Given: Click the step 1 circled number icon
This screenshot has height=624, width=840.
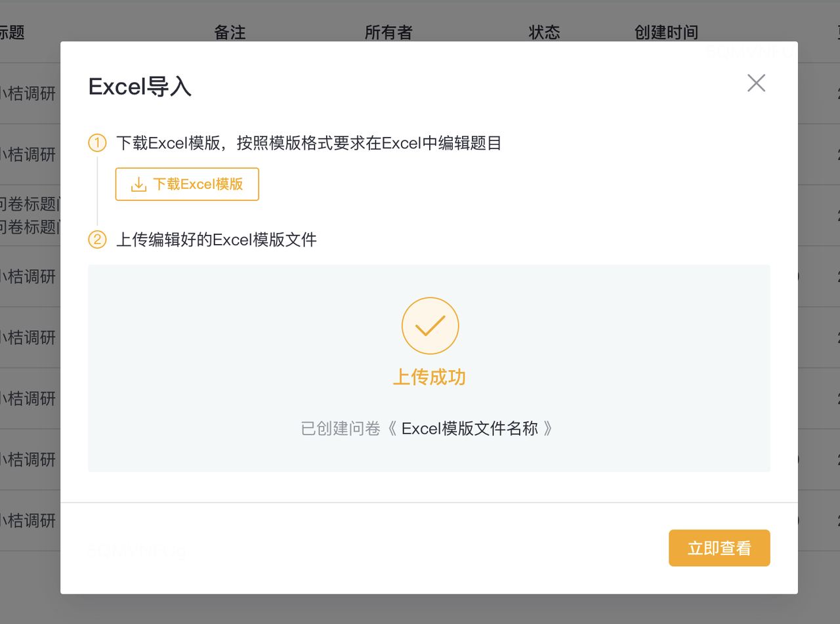Looking at the screenshot, I should (97, 143).
